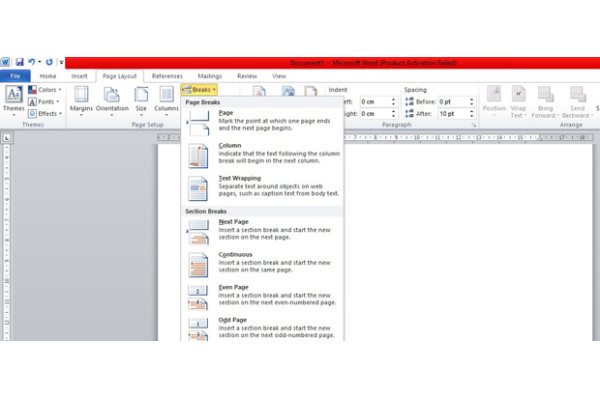The width and height of the screenshot is (600, 399).
Task: Open the theme Fonts dropdown
Action: [x=44, y=102]
